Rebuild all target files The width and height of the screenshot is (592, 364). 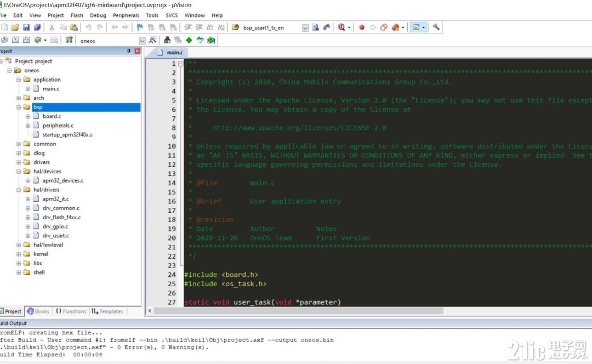point(26,40)
